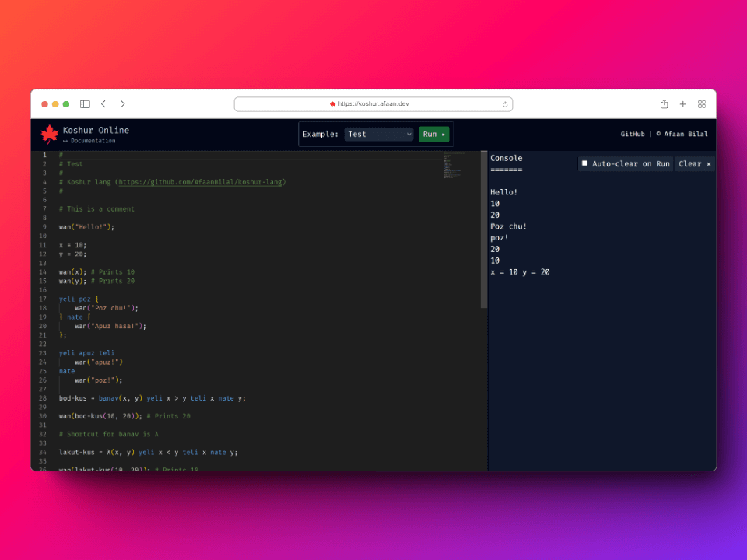Image resolution: width=747 pixels, height=560 pixels.
Task: Open a new tab with the plus icon
Action: pos(682,103)
